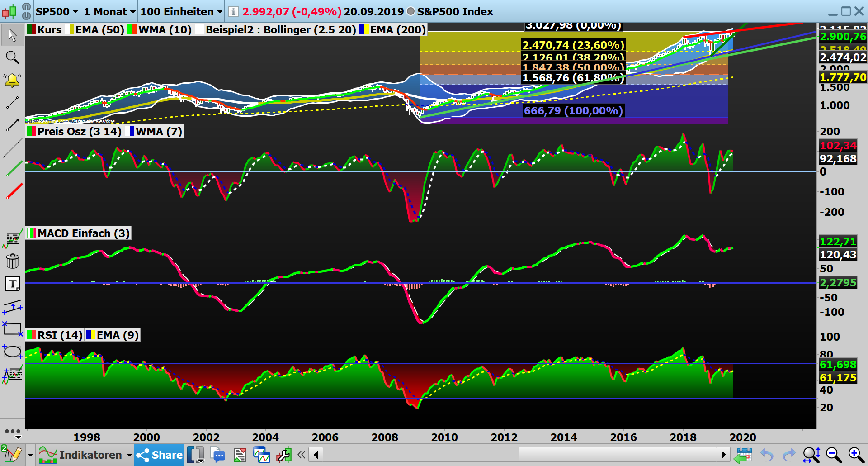The height and width of the screenshot is (466, 868).
Task: Click the 102,34 oscillator value label
Action: coord(838,146)
